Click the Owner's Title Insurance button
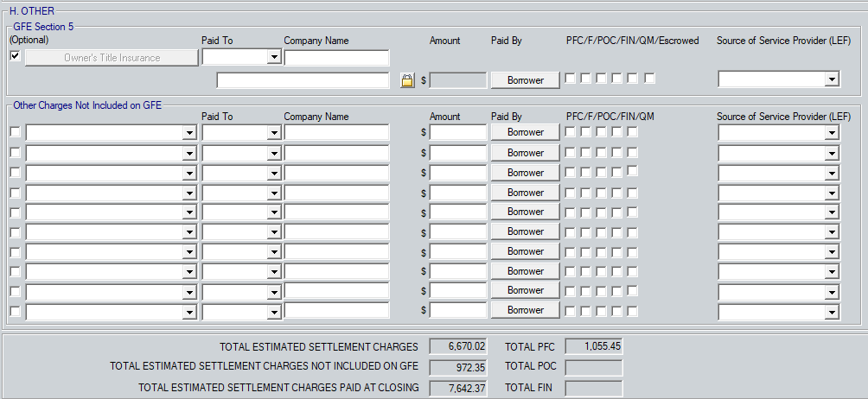Viewport: 868px width, 399px height. pos(112,58)
